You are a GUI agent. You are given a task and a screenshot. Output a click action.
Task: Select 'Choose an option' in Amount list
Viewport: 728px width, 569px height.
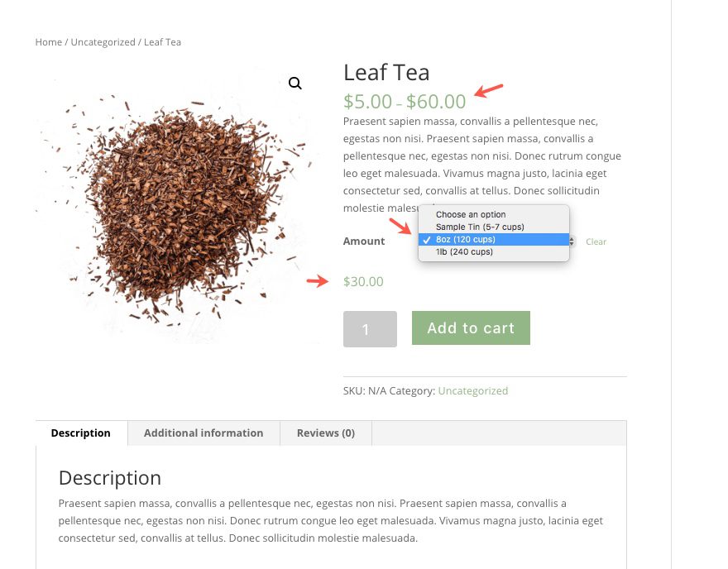(471, 215)
